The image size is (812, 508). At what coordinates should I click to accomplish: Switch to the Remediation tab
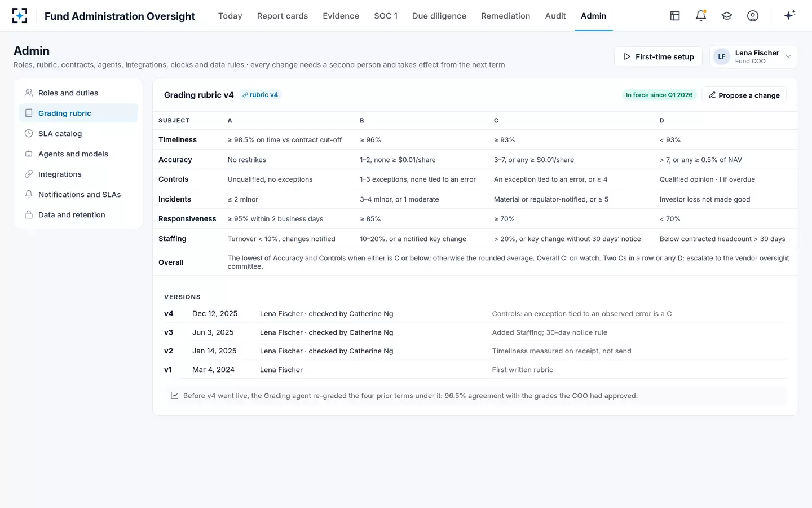[506, 16]
